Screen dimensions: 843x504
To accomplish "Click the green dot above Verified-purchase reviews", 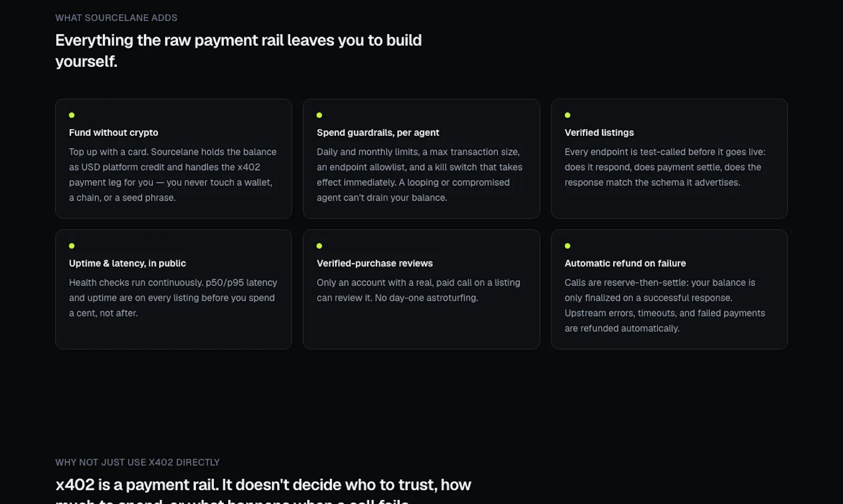I will click(319, 245).
